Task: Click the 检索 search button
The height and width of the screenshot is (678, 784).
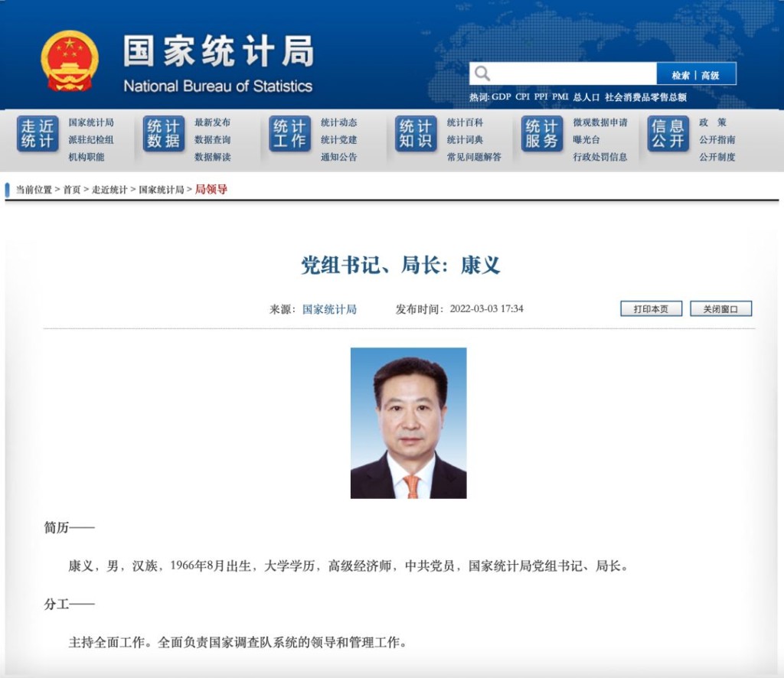Action: click(x=681, y=75)
